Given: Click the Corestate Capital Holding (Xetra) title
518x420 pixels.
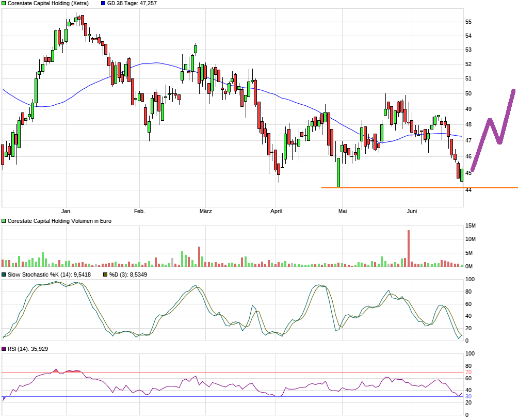Looking at the screenshot, I should click(x=49, y=4).
